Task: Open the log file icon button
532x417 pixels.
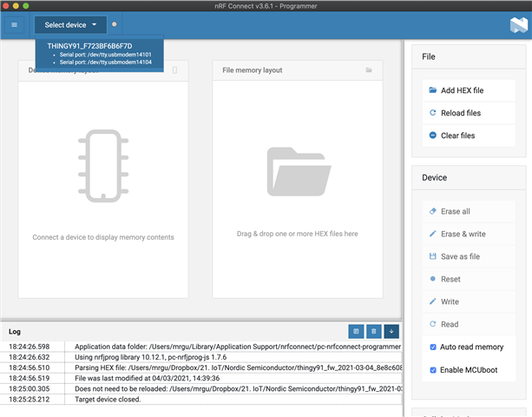Action: pyautogui.click(x=356, y=331)
